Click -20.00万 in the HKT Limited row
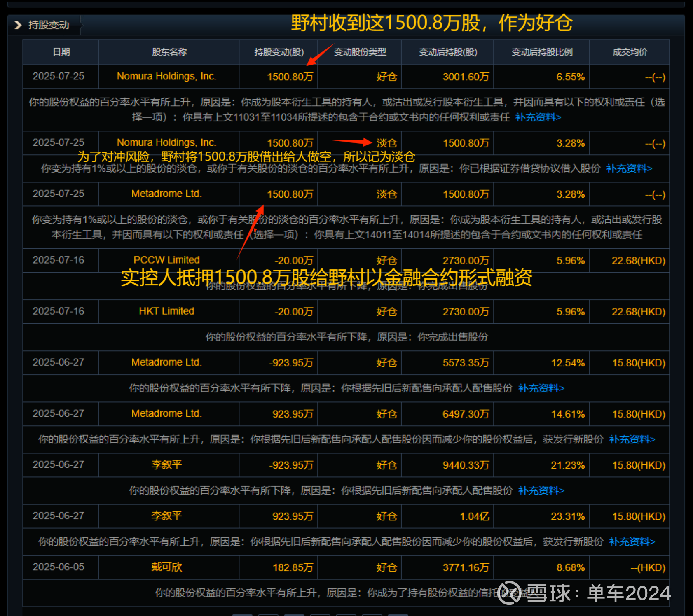The image size is (693, 616). click(x=294, y=312)
